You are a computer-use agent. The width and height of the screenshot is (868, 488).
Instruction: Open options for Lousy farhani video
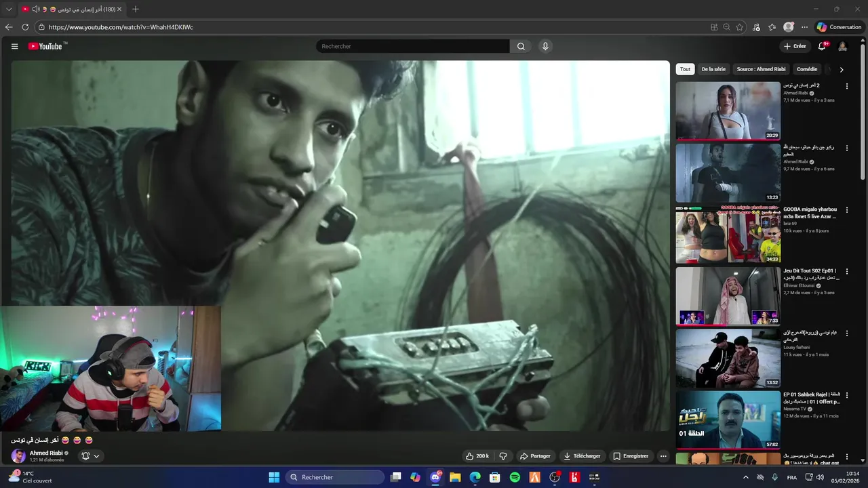point(846,333)
